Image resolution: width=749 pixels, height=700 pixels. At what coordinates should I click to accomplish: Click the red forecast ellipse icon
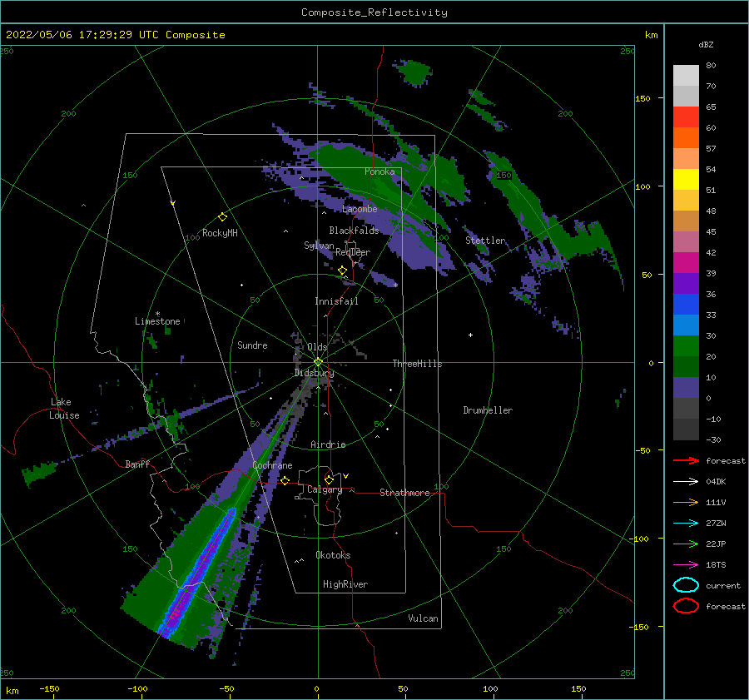tap(686, 606)
